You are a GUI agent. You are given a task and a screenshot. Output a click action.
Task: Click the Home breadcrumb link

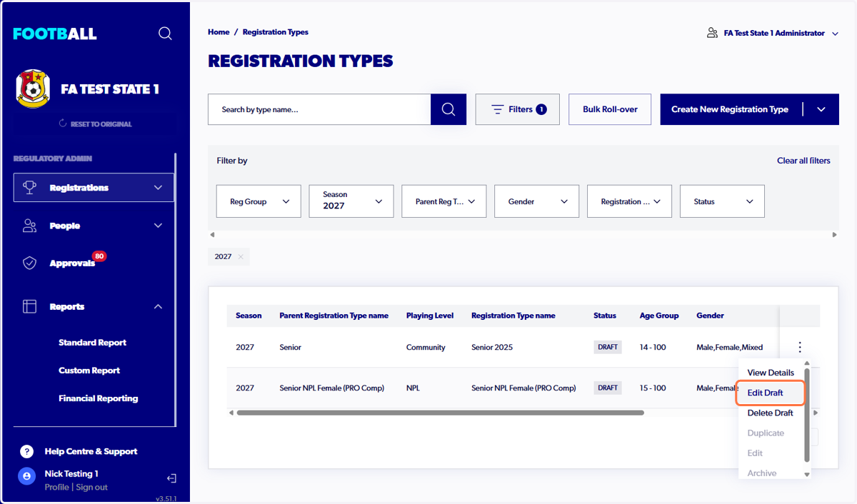[219, 32]
